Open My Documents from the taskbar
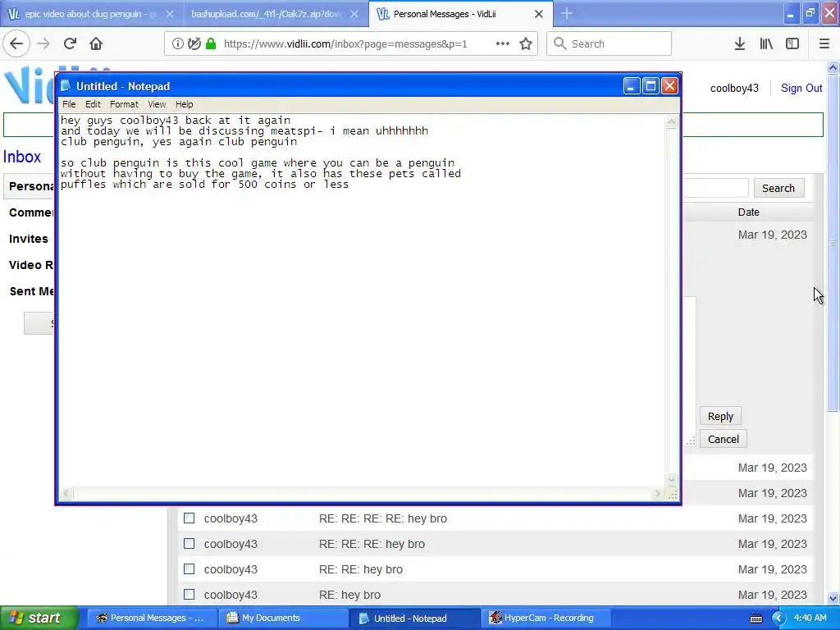The width and height of the screenshot is (840, 630). (284, 618)
